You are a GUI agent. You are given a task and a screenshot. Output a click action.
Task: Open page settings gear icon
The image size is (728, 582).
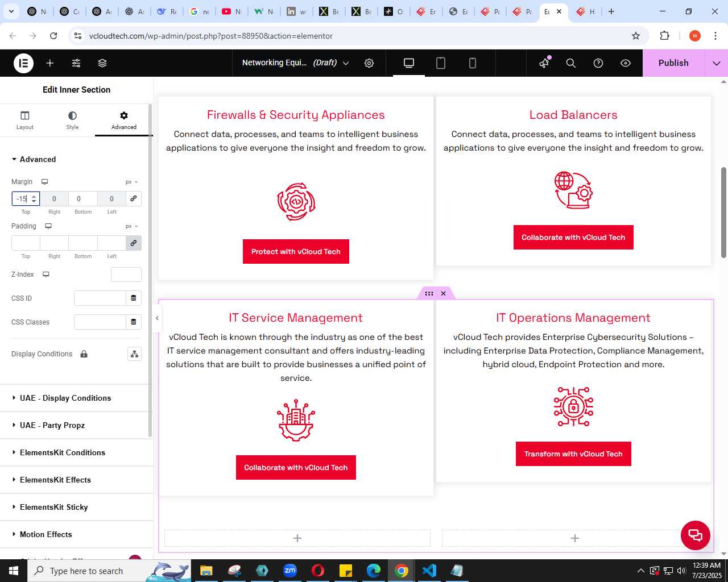click(x=369, y=63)
